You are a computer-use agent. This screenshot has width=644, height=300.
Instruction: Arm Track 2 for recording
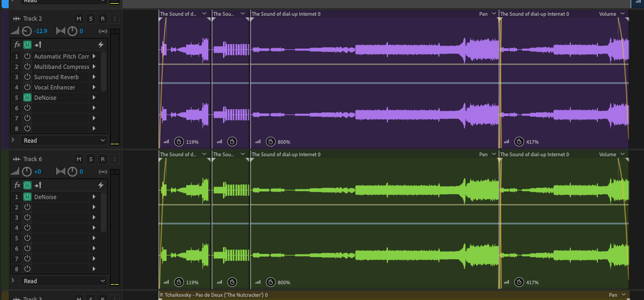pyautogui.click(x=103, y=19)
